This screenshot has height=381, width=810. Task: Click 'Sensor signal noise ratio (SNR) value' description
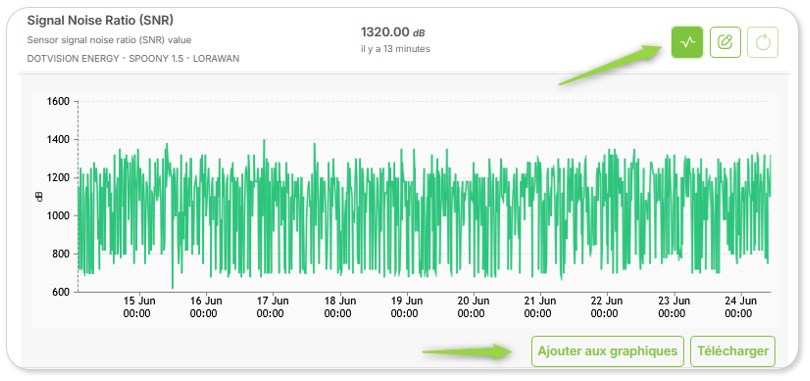[109, 40]
